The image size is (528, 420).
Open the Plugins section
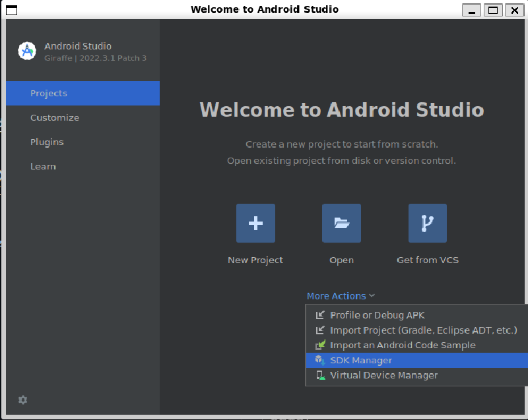pyautogui.click(x=47, y=142)
